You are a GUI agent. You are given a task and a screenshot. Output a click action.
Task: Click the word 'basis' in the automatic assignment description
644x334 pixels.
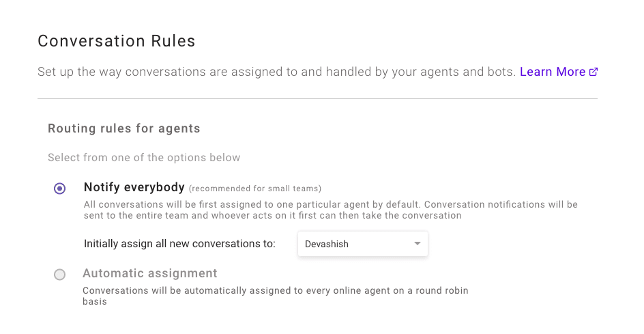point(94,301)
